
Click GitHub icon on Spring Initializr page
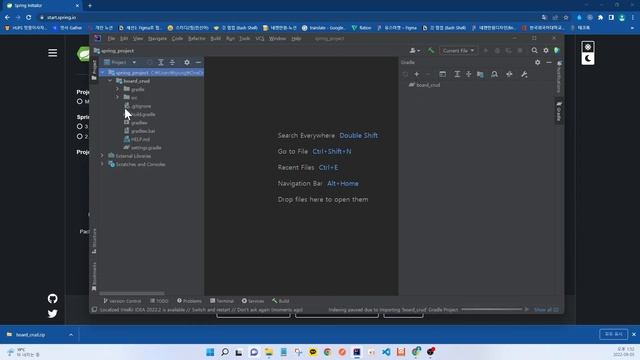52,299
